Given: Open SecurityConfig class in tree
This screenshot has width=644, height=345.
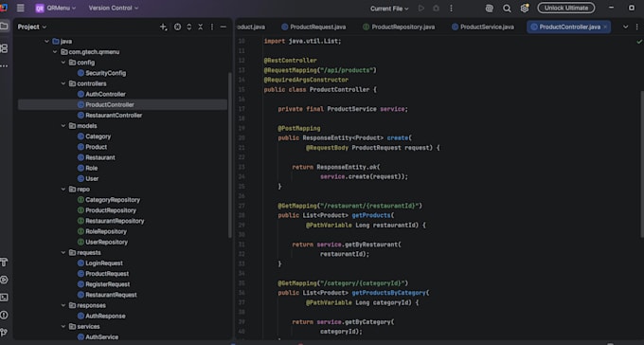Looking at the screenshot, I should click(x=105, y=73).
